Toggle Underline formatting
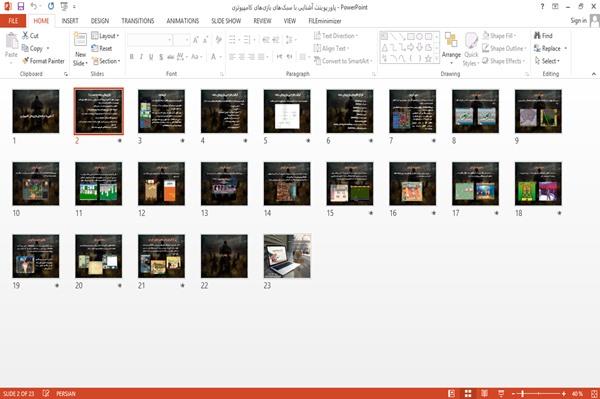 point(151,57)
